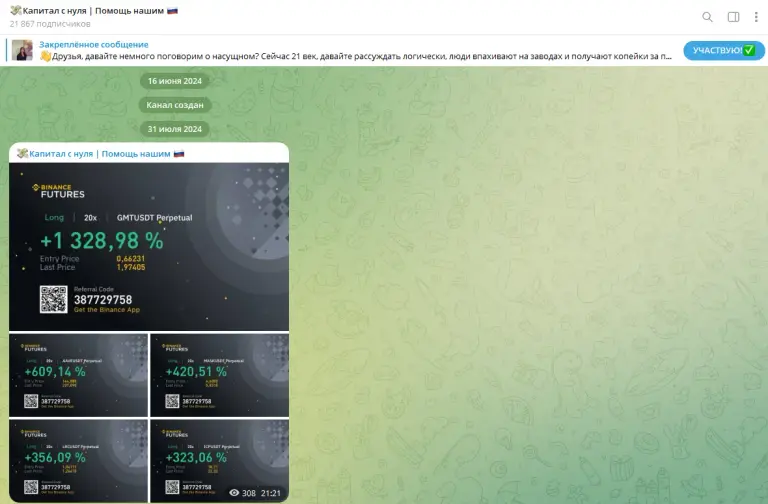Open the pinned message Закреплённое сообщение
The image size is (768, 504).
pyautogui.click(x=94, y=45)
